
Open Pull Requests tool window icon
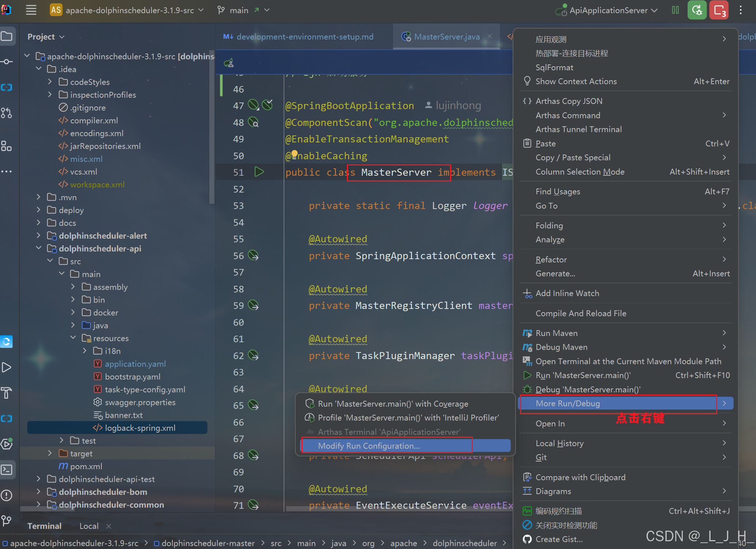click(7, 113)
